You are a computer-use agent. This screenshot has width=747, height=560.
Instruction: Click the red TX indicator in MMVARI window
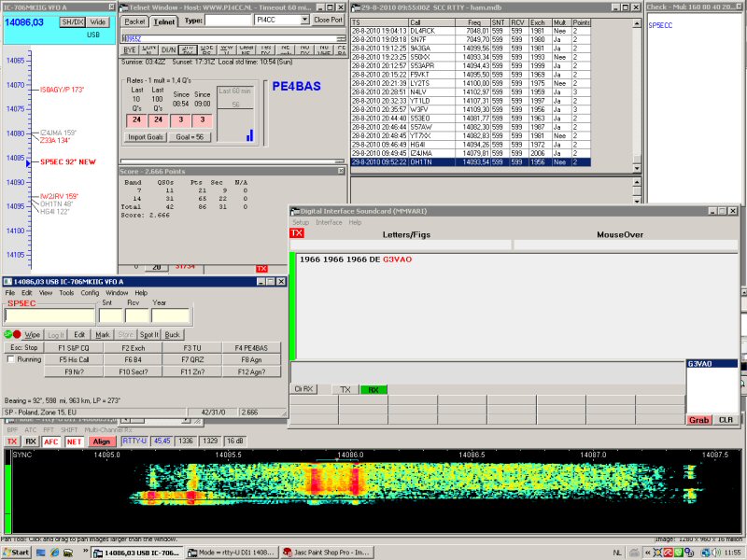[297, 233]
